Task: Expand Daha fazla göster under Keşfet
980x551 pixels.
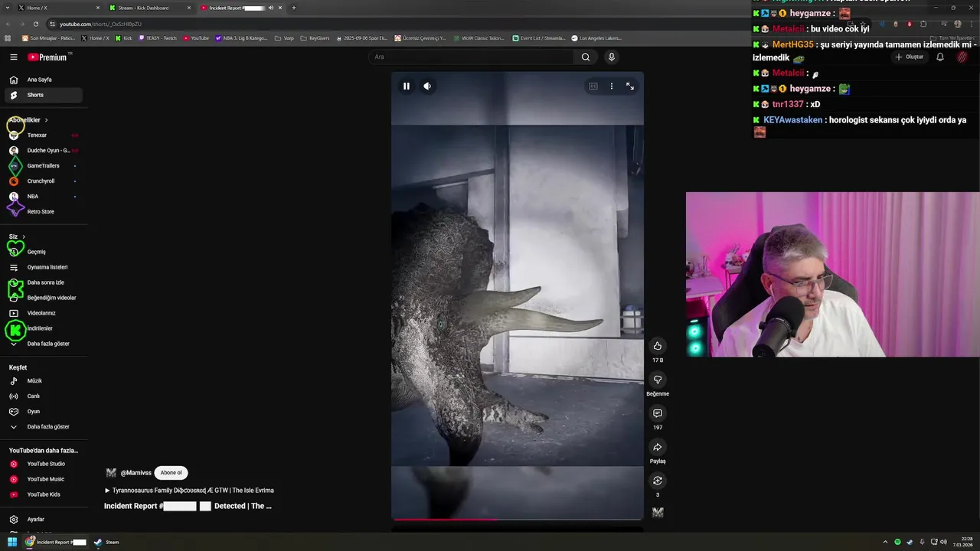Action: (x=44, y=427)
